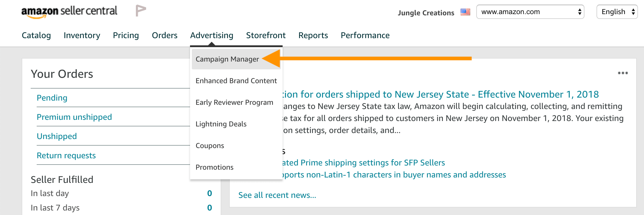
Task: Click the US flag marketplace icon
Action: click(465, 12)
